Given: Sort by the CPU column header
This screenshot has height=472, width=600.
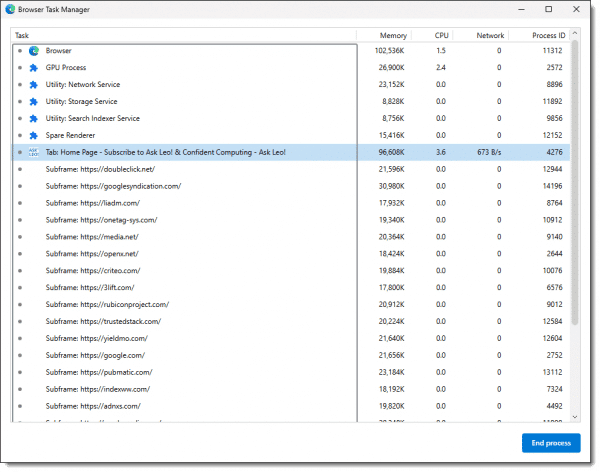Looking at the screenshot, I should click(x=432, y=35).
